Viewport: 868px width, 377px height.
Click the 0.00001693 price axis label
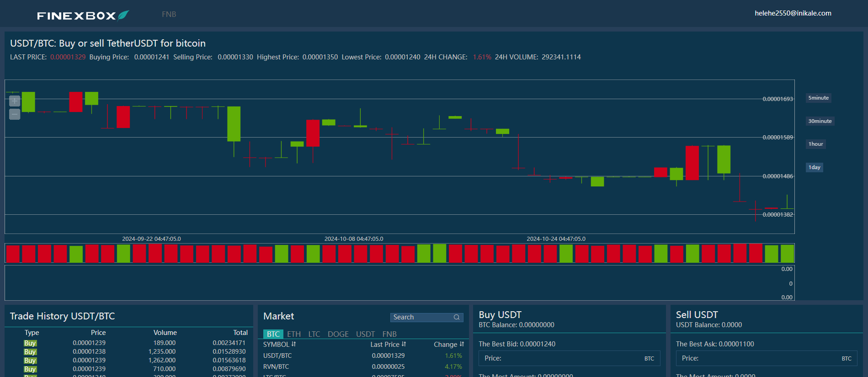pyautogui.click(x=778, y=99)
